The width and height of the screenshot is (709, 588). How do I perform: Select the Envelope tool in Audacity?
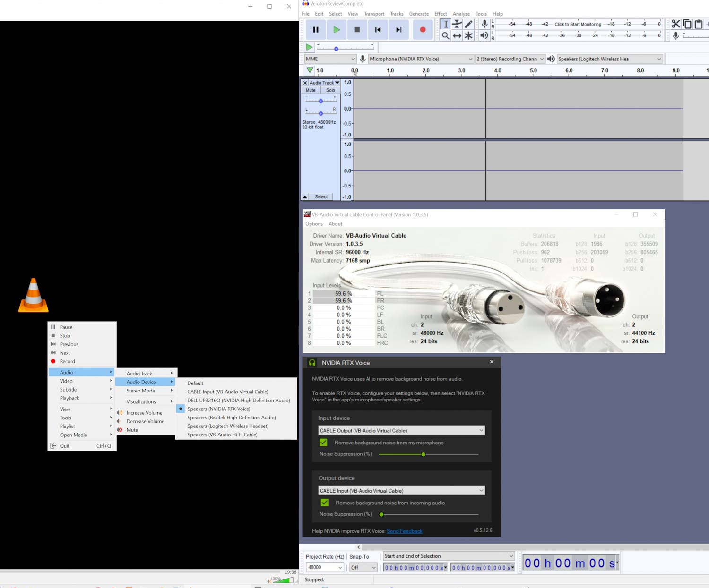457,24
